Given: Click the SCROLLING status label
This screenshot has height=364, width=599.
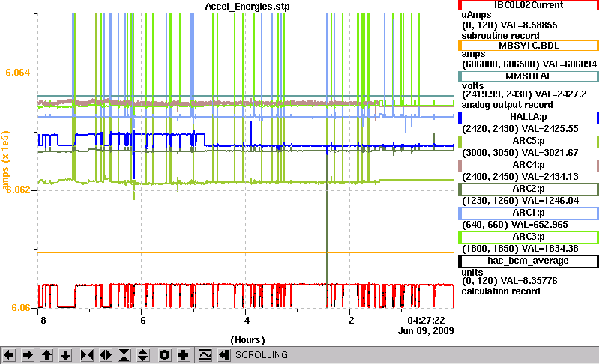Looking at the screenshot, I should point(262,355).
